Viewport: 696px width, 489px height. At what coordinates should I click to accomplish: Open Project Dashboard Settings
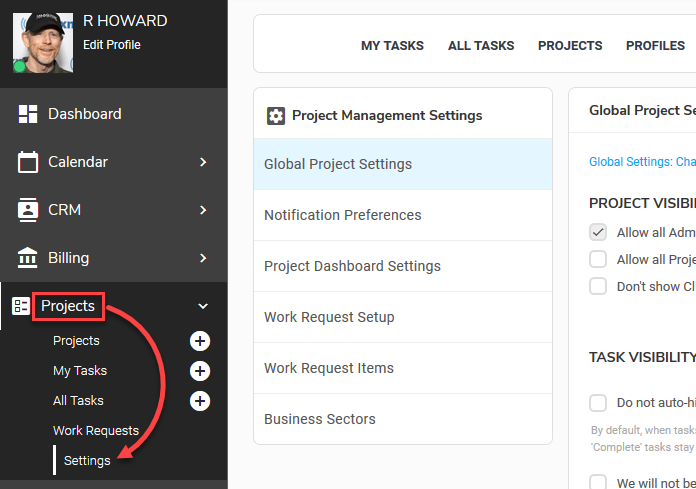pyautogui.click(x=403, y=266)
